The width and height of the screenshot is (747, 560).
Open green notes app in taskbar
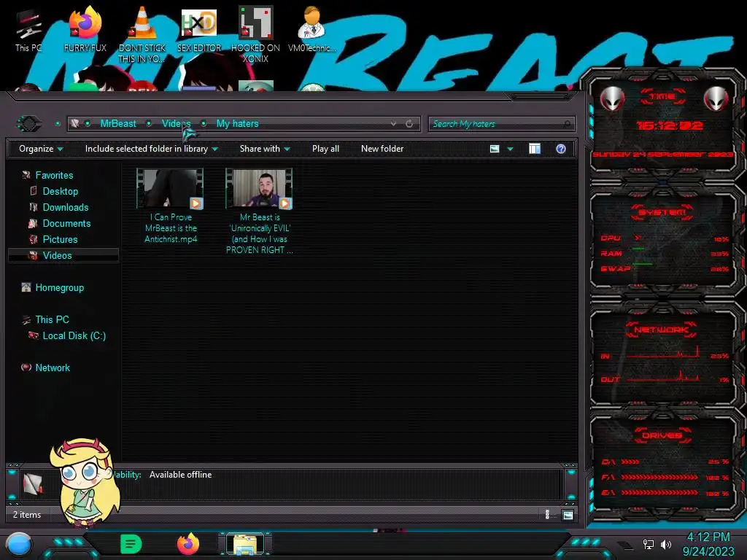pyautogui.click(x=131, y=544)
